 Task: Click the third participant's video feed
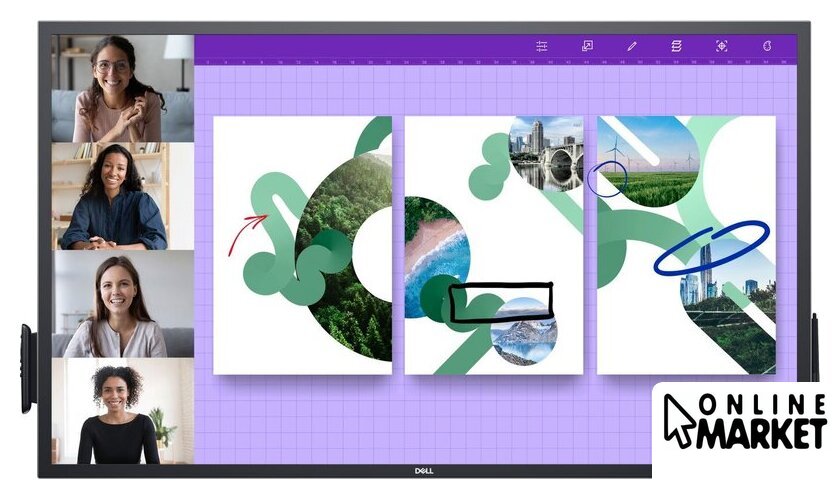[x=122, y=304]
